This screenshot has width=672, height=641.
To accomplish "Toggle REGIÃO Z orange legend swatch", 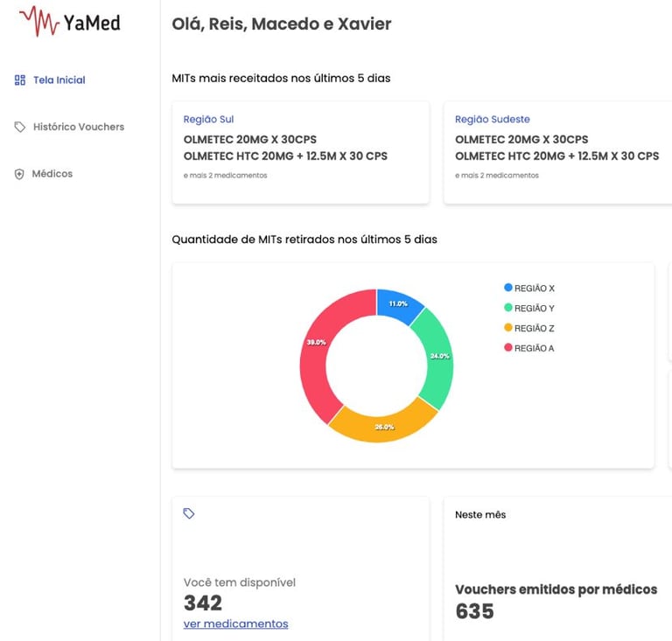I will [x=508, y=328].
